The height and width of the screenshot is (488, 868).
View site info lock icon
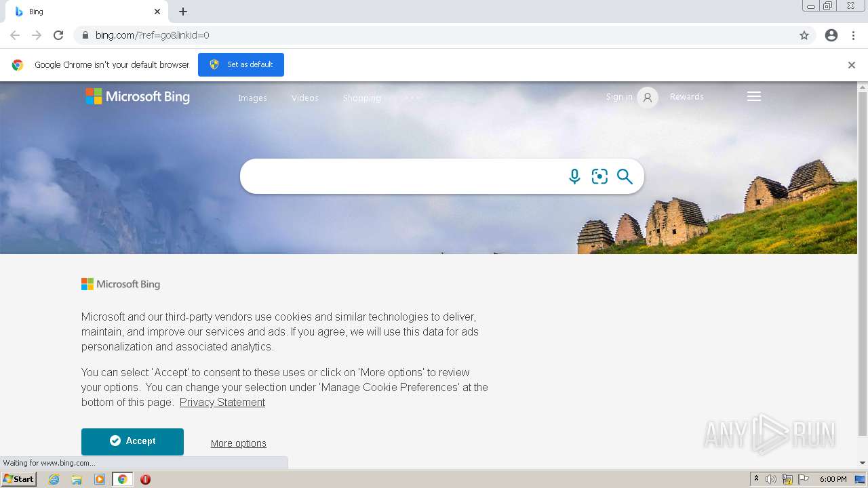pos(85,35)
